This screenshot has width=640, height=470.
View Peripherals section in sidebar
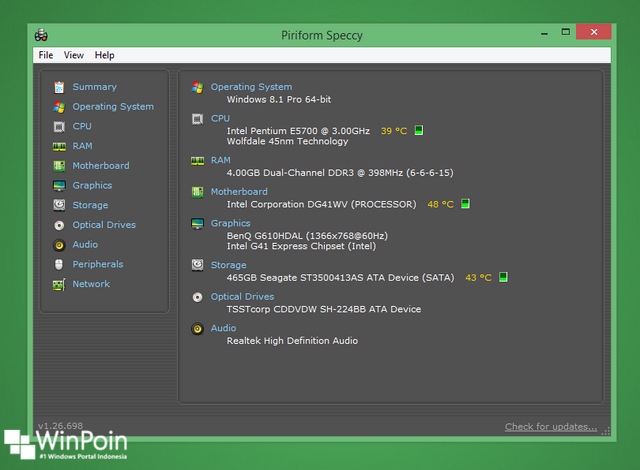click(x=98, y=264)
